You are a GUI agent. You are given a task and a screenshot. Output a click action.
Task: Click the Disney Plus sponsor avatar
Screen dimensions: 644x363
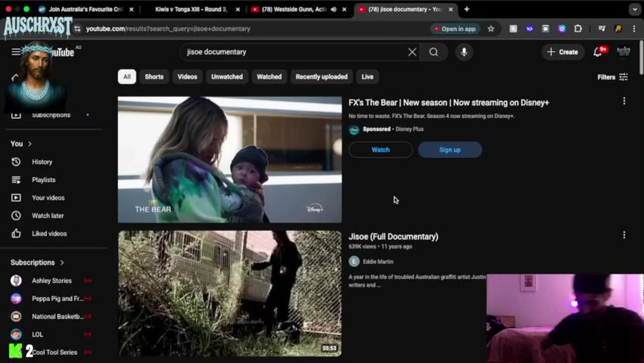[x=354, y=130]
